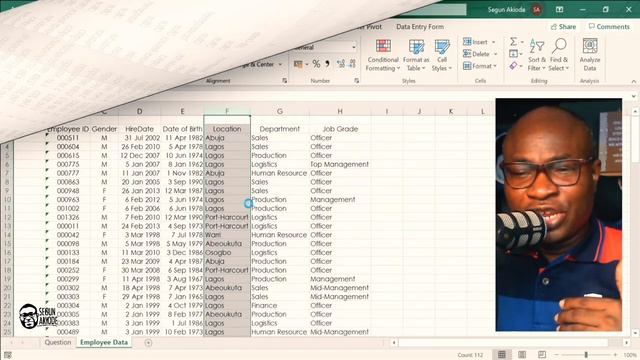Click horizontal scrollbar right arrow
Screen dimensions: 640x360
(x=627, y=343)
